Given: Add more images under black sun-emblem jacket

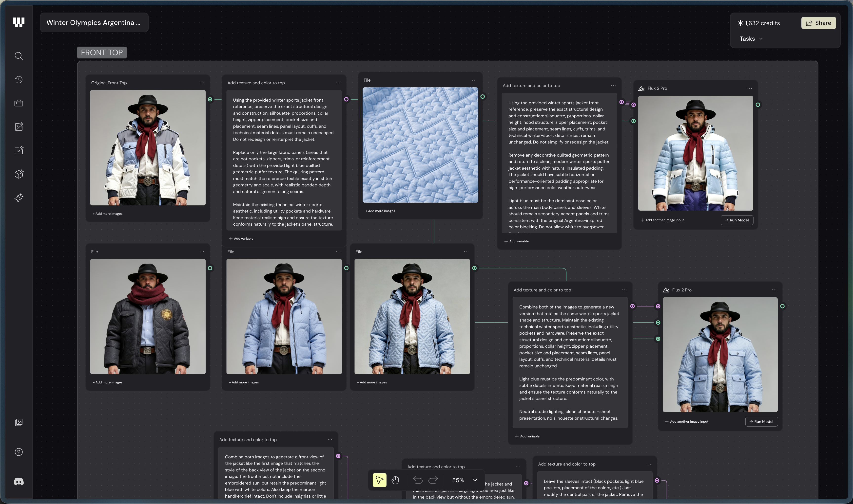Looking at the screenshot, I should (x=107, y=382).
